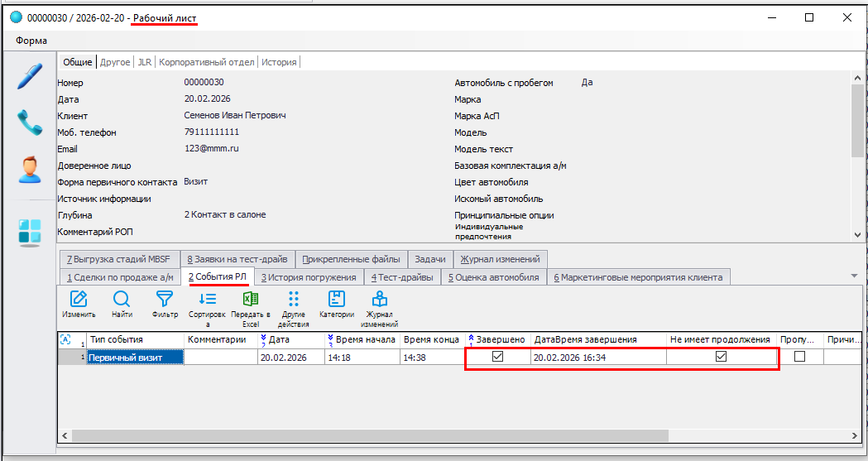Open the client person icon in sidebar
The image size is (868, 461).
coord(30,170)
